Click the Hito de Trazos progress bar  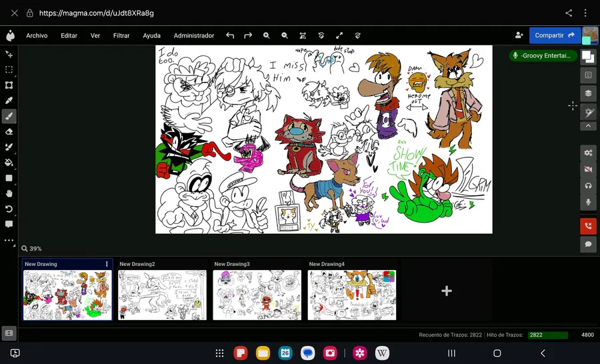(x=547, y=335)
